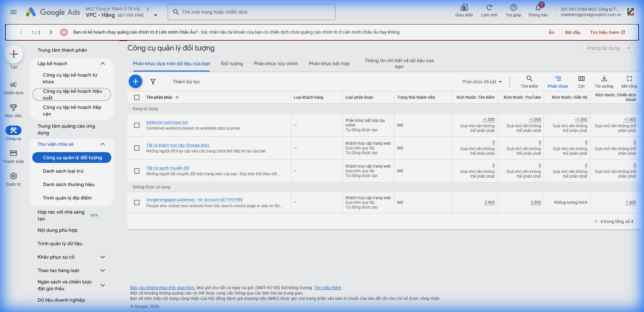Screen dimensions: 644x312
Task: Click the search box for campaigns
Action: 252,12
